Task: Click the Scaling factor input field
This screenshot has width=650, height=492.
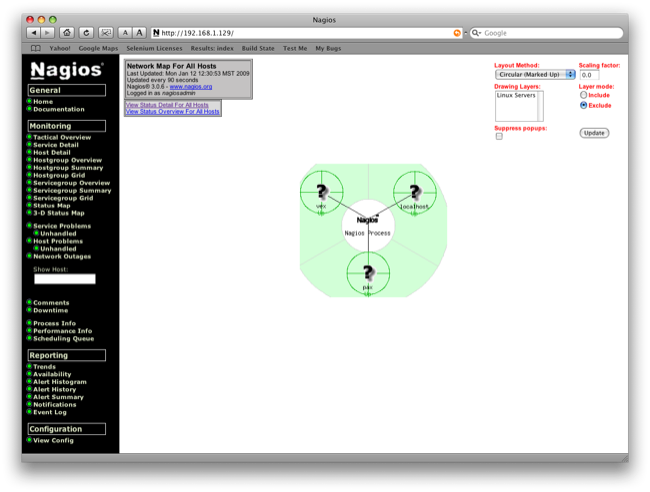Action: coord(589,75)
